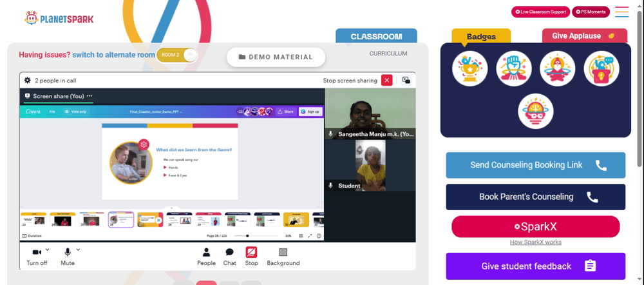644x285 pixels.
Task: Select the Screen share (You) tab
Action: click(59, 96)
